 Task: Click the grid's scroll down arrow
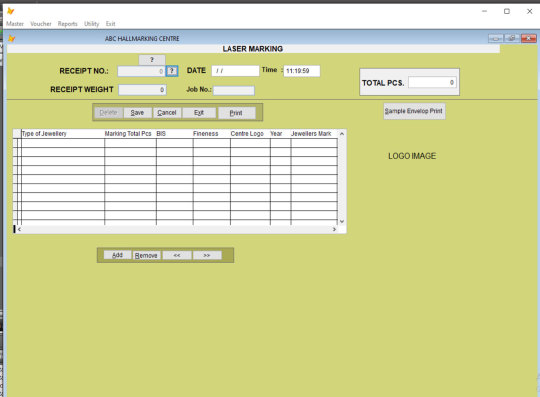coord(342,221)
